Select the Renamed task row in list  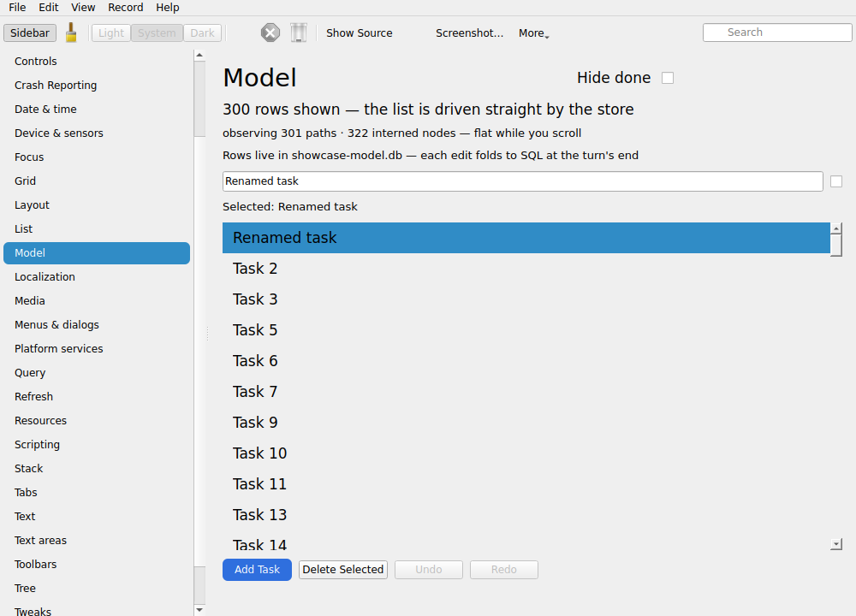[526, 238]
